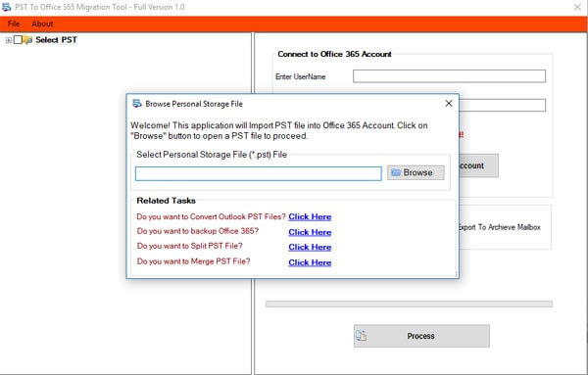Click the link for backup Office 365

coord(310,232)
